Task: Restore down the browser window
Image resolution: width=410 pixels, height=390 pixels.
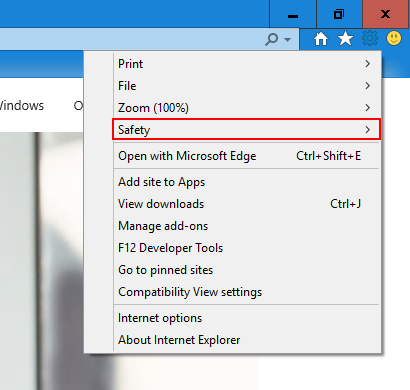Action: point(339,14)
